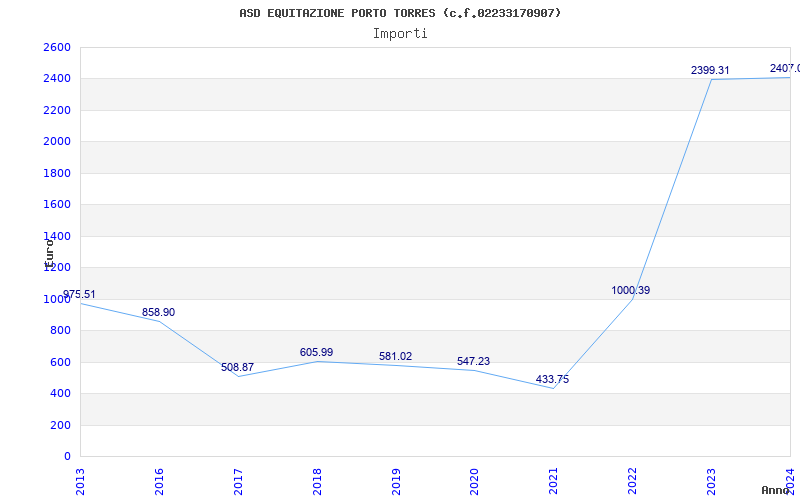Select the 2021 x-axis year label
Screen dimensions: 800x500
(554, 482)
